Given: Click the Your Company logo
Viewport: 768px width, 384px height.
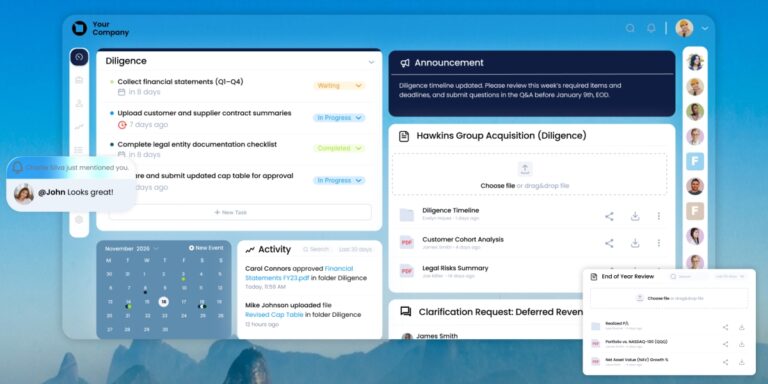Looking at the screenshot, I should [100, 28].
